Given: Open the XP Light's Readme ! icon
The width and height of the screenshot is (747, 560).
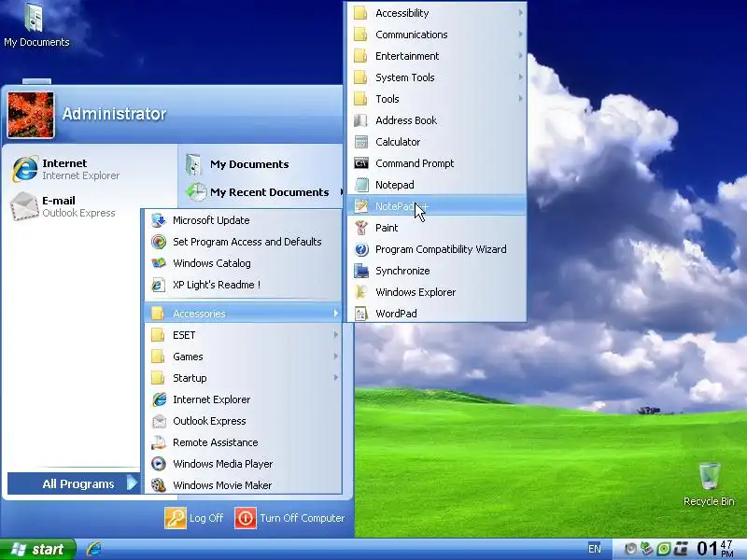Looking at the screenshot, I should click(x=158, y=285).
